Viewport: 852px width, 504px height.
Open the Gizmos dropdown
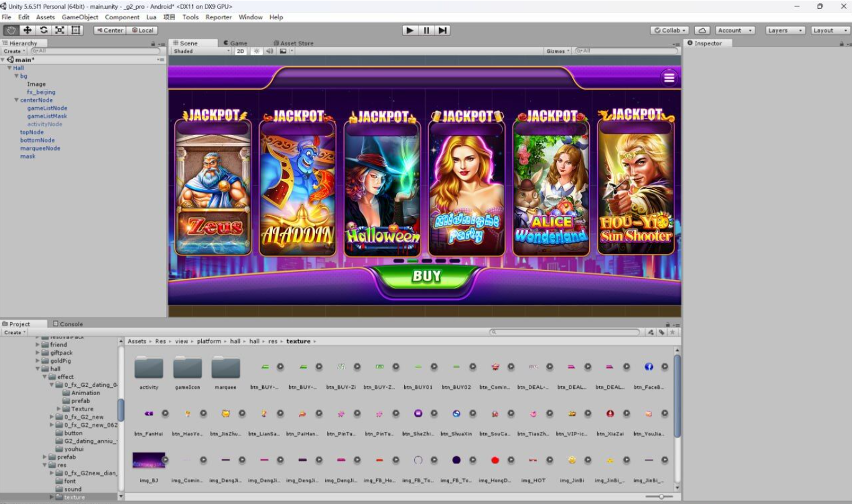click(x=557, y=51)
